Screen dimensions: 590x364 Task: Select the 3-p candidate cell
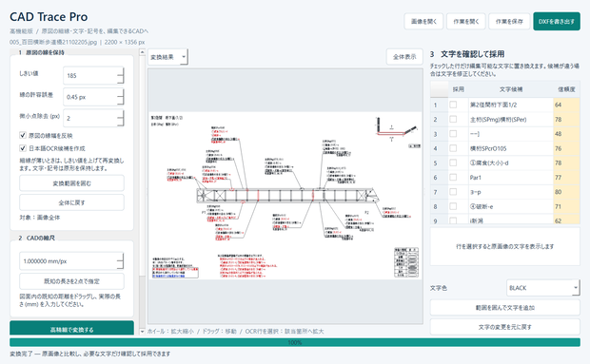click(x=511, y=192)
